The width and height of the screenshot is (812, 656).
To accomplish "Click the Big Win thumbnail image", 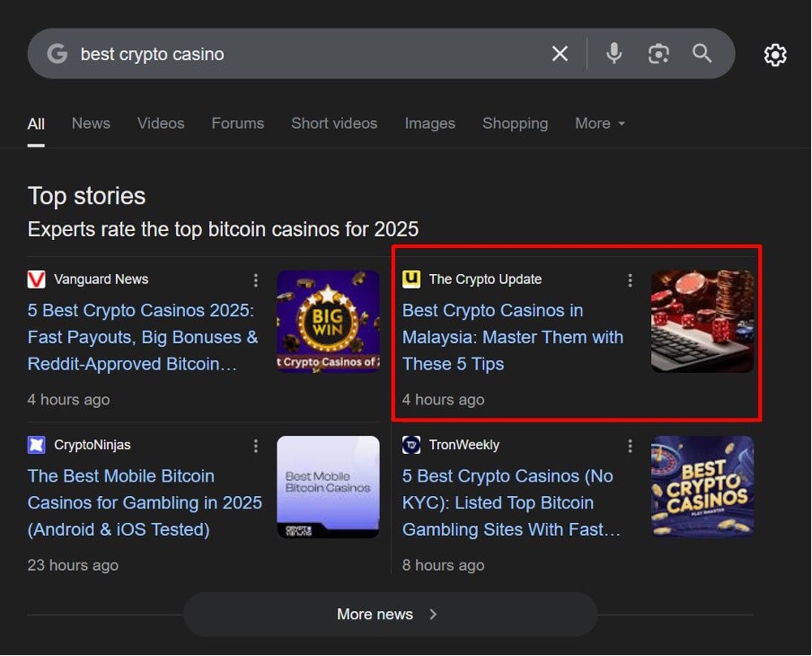I will (328, 321).
